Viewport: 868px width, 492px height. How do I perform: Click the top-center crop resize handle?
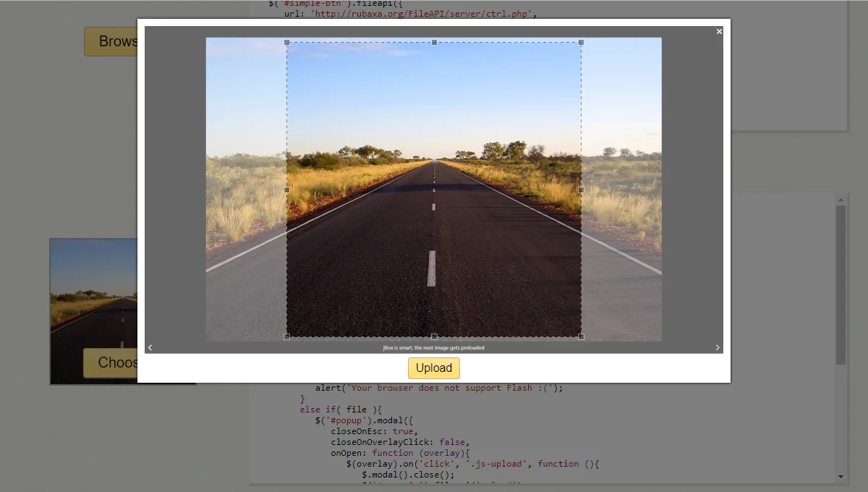434,43
